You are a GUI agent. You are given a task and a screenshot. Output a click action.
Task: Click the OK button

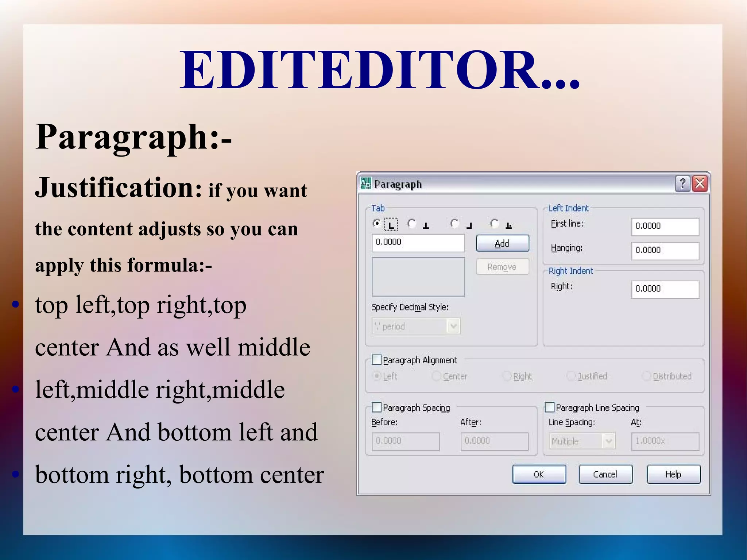[539, 474]
